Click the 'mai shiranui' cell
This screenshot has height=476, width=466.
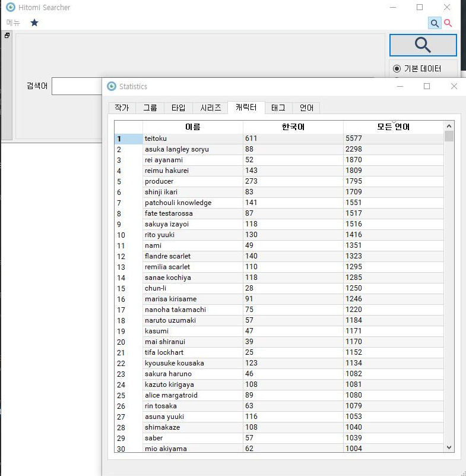point(193,342)
